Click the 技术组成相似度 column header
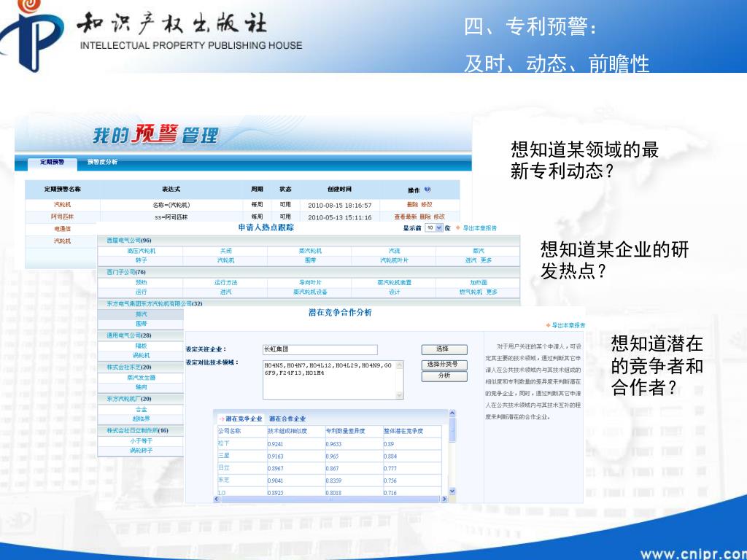Screen dimensions: 747x560 click(287, 431)
